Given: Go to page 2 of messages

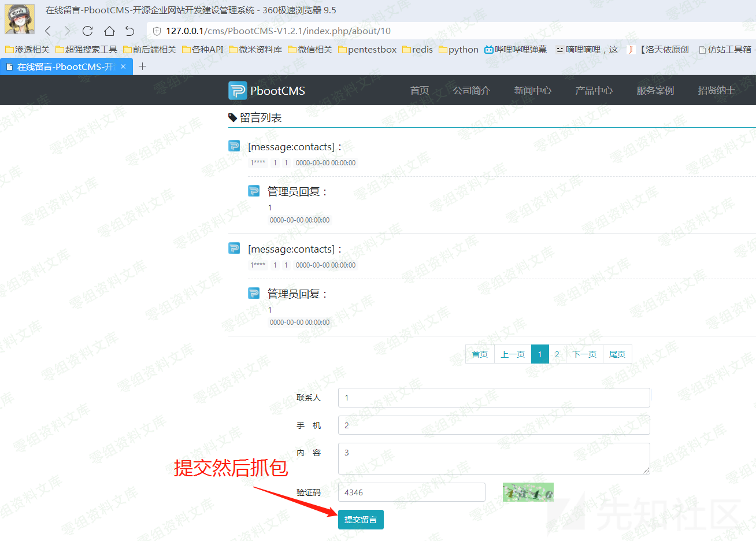Looking at the screenshot, I should point(557,354).
